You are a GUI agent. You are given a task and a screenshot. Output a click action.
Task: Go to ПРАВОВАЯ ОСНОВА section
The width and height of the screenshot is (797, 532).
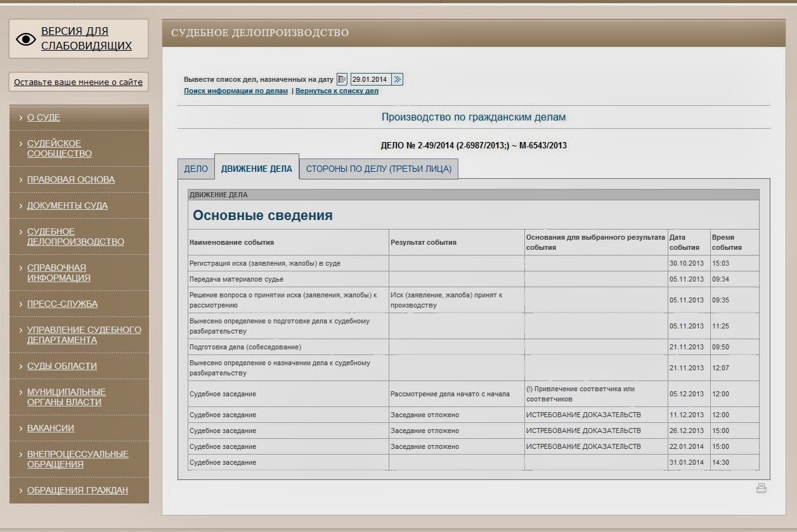tap(71, 179)
